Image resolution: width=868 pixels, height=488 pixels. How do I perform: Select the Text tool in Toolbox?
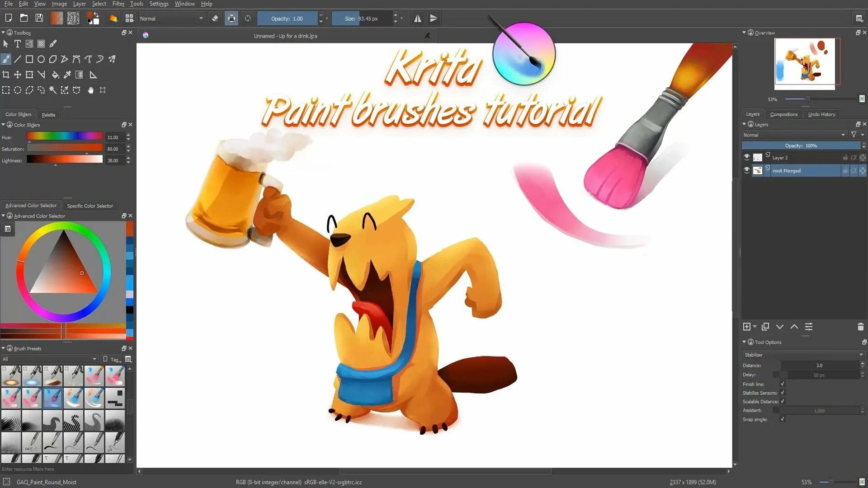(x=18, y=44)
